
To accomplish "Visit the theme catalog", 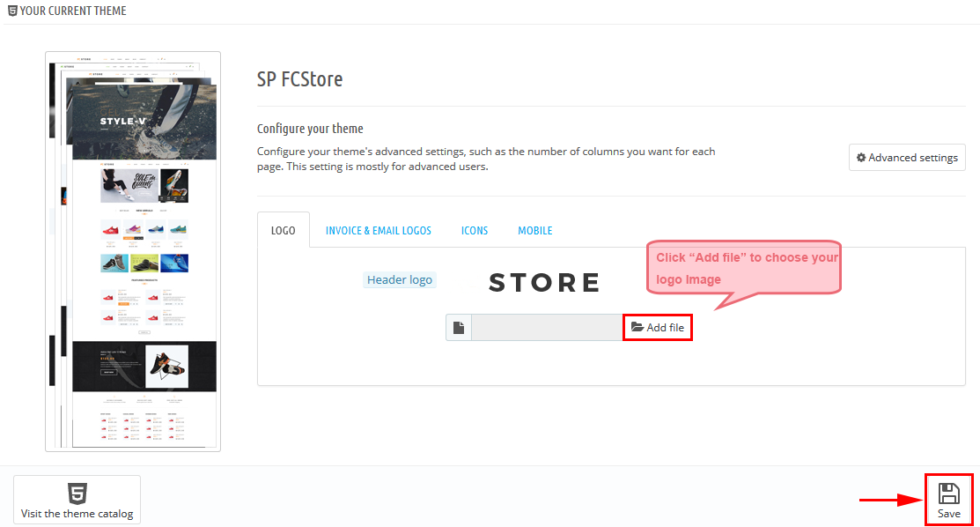I will click(x=77, y=500).
